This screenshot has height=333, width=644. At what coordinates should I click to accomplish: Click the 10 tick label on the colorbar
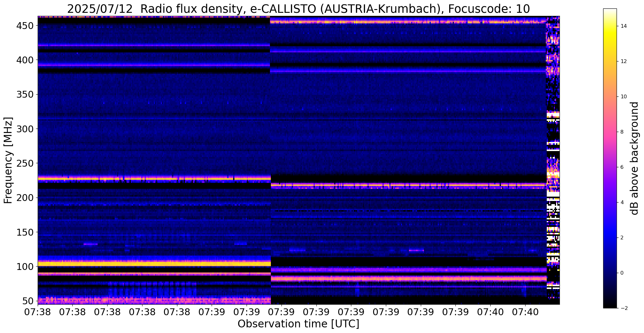point(624,97)
